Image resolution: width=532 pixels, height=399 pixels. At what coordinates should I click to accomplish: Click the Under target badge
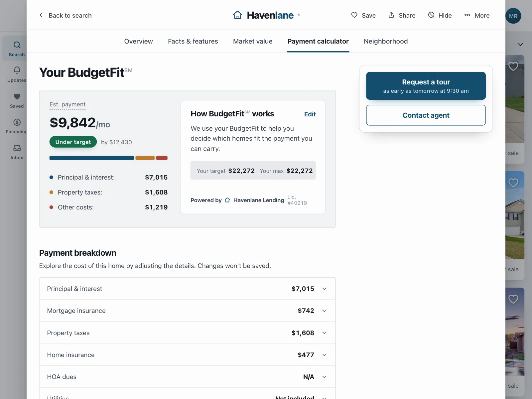73,142
